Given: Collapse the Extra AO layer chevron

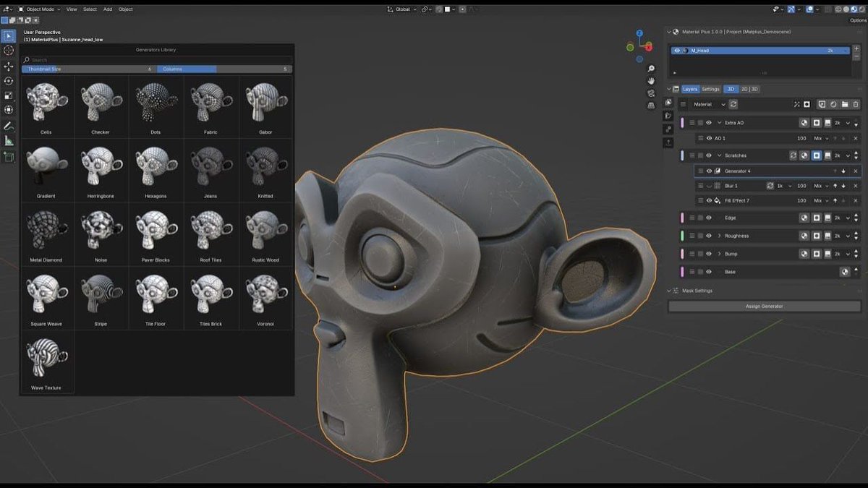Looking at the screenshot, I should (x=719, y=123).
